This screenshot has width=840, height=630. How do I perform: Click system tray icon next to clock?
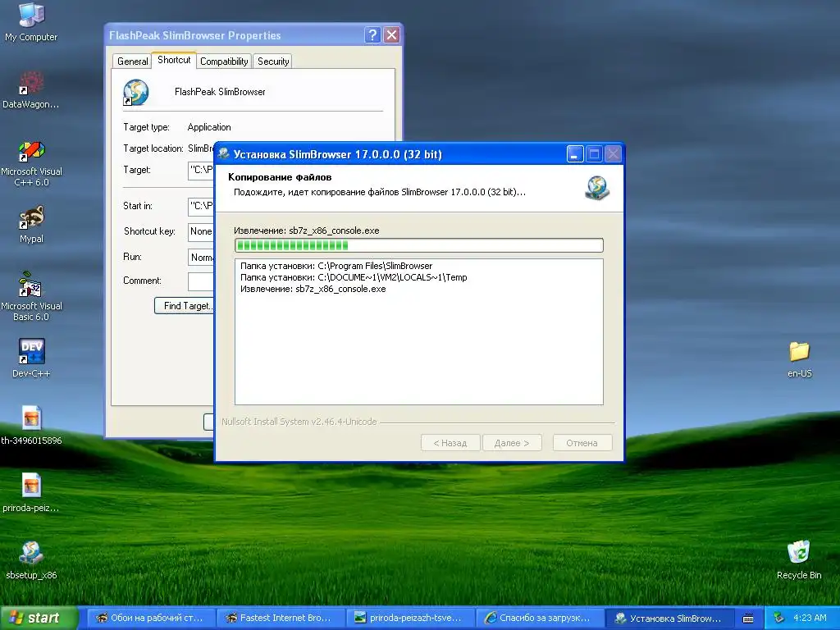(779, 619)
